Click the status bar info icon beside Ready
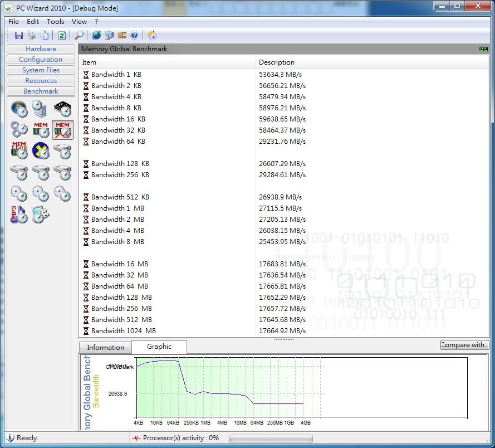The width and height of the screenshot is (495, 448). pyautogui.click(x=10, y=438)
